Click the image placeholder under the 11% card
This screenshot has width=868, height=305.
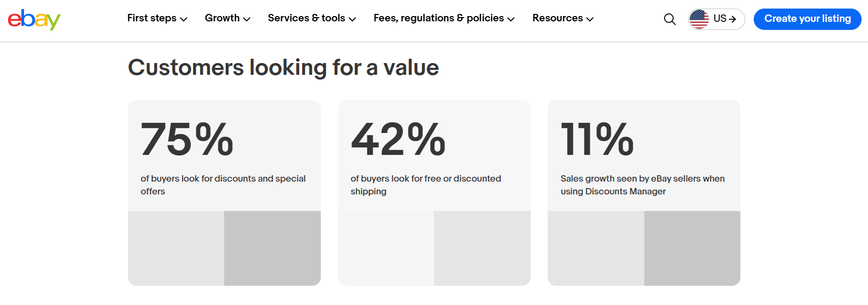click(x=644, y=248)
